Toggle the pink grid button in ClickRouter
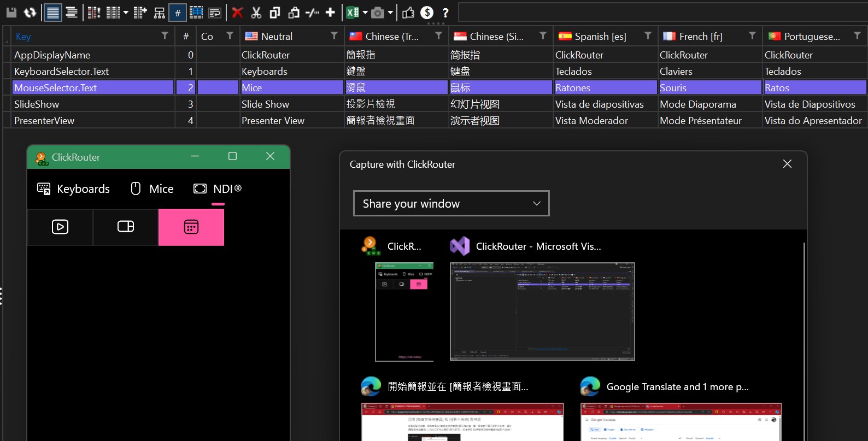The height and width of the screenshot is (441, 868). coord(191,227)
